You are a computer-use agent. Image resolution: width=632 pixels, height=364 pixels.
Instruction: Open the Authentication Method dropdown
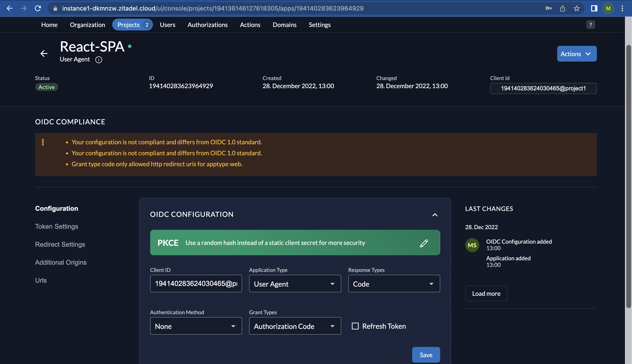pyautogui.click(x=196, y=326)
